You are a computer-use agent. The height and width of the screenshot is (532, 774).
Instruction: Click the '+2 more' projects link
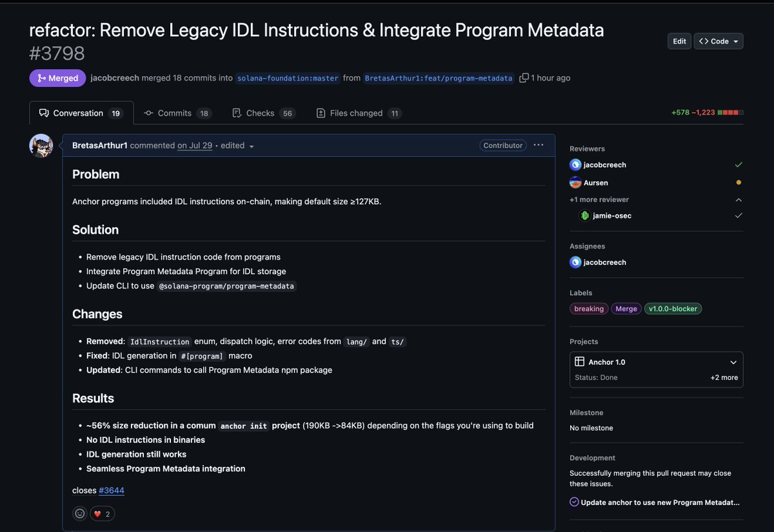coord(724,378)
